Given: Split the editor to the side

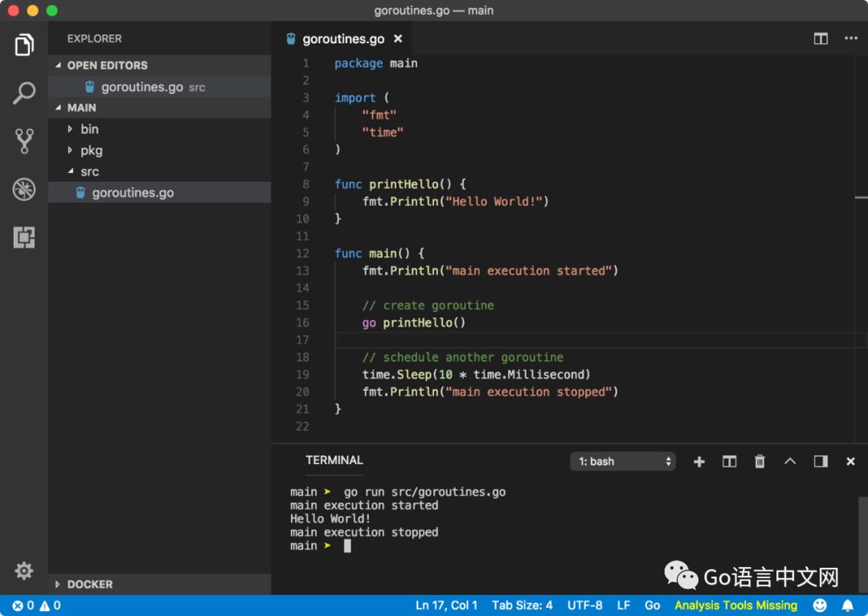Looking at the screenshot, I should pyautogui.click(x=821, y=39).
